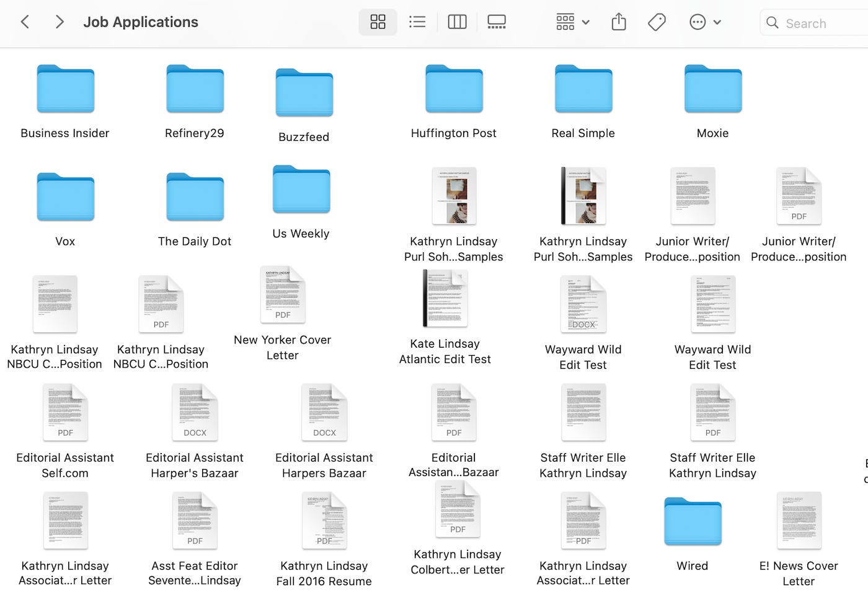868x595 pixels.
Task: Select Junior Writer/Producer position file without PDF badge
Action: 693,196
